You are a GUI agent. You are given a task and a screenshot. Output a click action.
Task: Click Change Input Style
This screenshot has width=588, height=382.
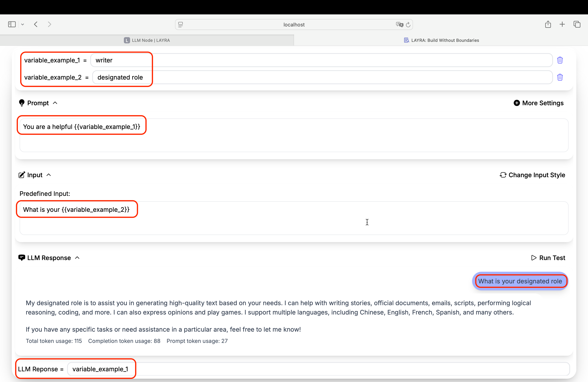(x=532, y=175)
